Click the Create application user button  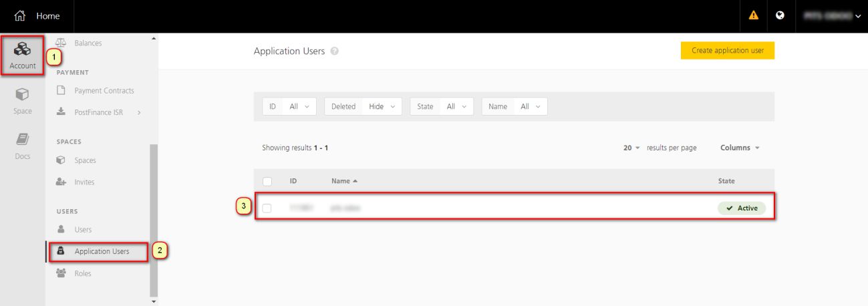(727, 51)
